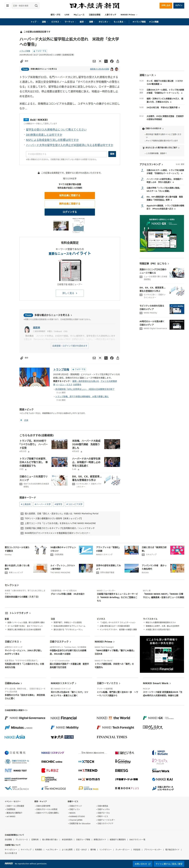The width and height of the screenshot is (189, 868).
Task: Open the FINANCIAL TIMES logo link
Action: (112, 737)
